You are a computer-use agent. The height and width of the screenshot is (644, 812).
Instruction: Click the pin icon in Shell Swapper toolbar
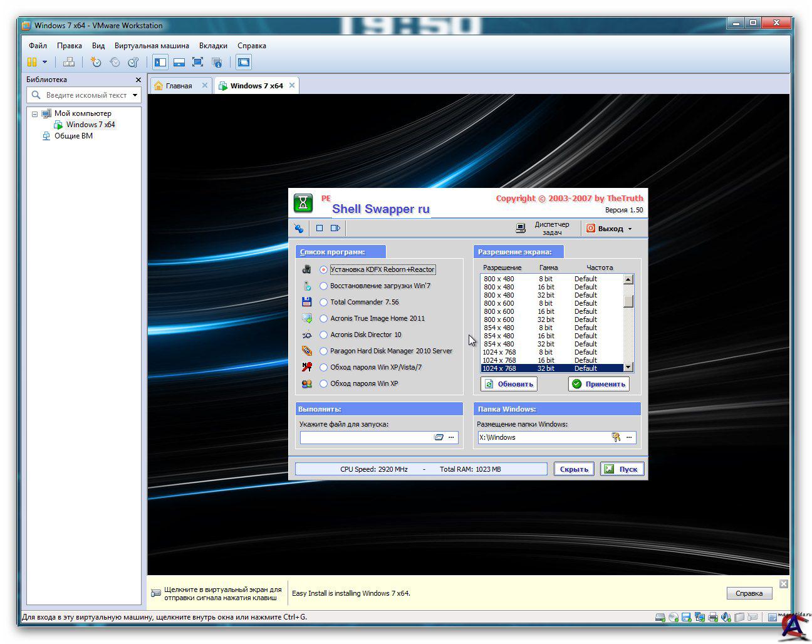coord(299,229)
